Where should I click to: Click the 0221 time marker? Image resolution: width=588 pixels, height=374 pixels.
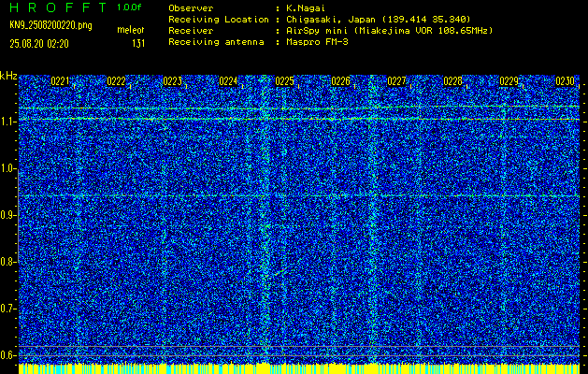60,81
